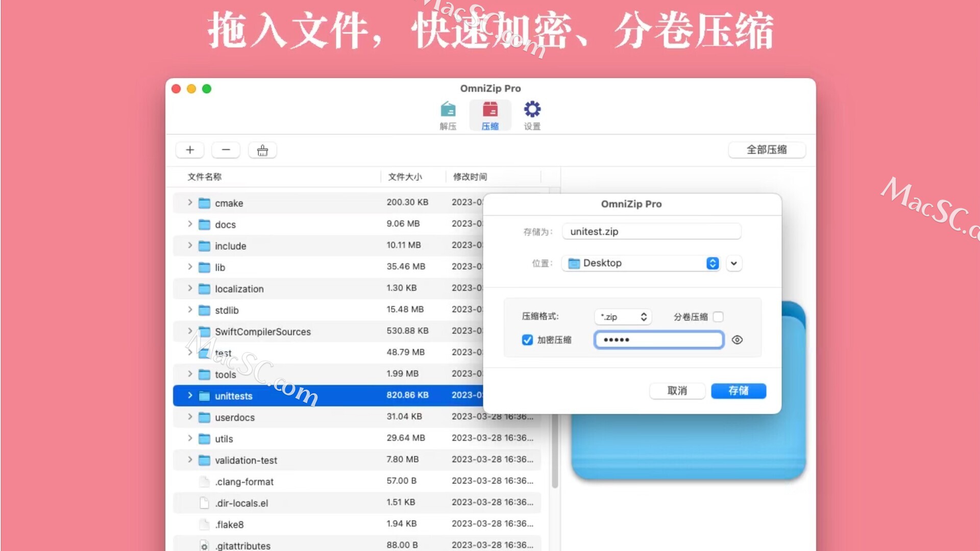Screen dimensions: 980x551
Task: Select the lib folder icon
Action: (x=204, y=267)
